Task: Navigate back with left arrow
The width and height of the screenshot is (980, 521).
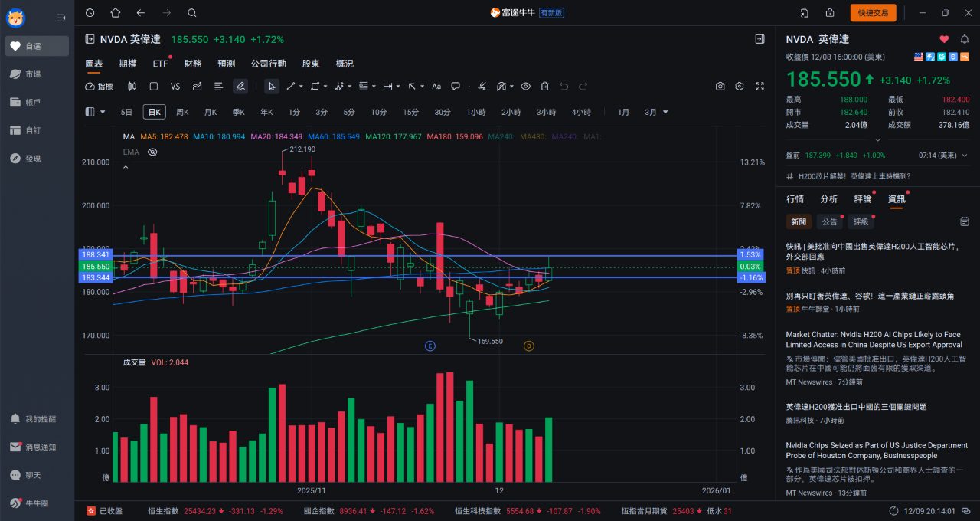Action: pyautogui.click(x=140, y=12)
